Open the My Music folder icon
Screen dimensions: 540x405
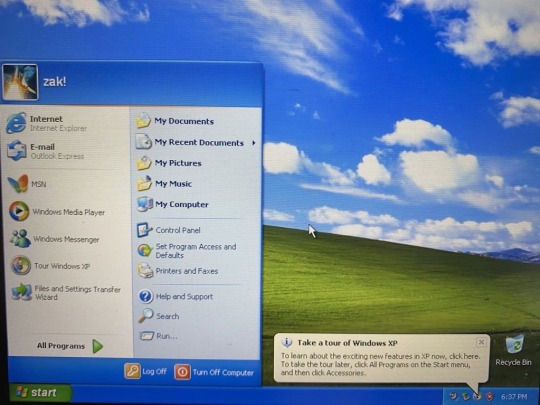(x=144, y=183)
